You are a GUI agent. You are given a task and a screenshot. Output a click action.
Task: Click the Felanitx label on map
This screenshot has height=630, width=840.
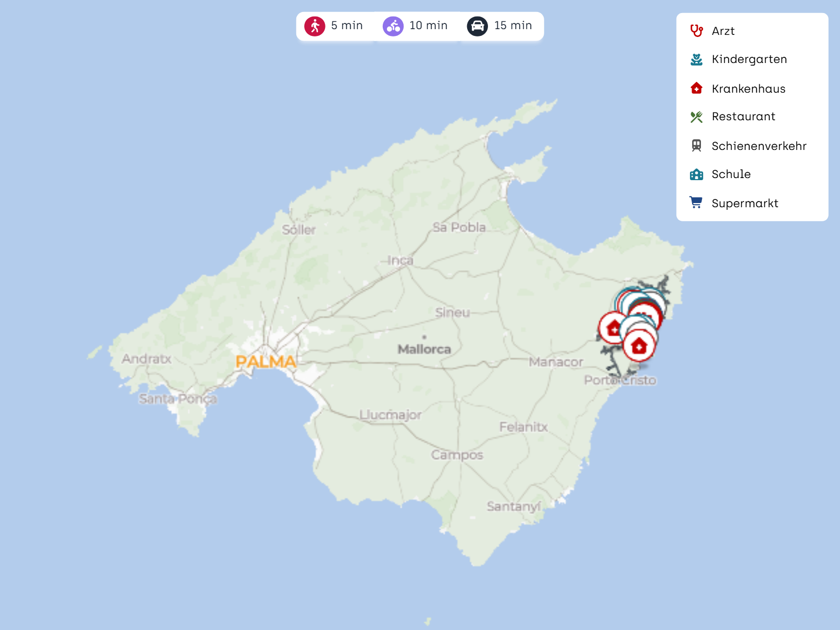point(523,427)
